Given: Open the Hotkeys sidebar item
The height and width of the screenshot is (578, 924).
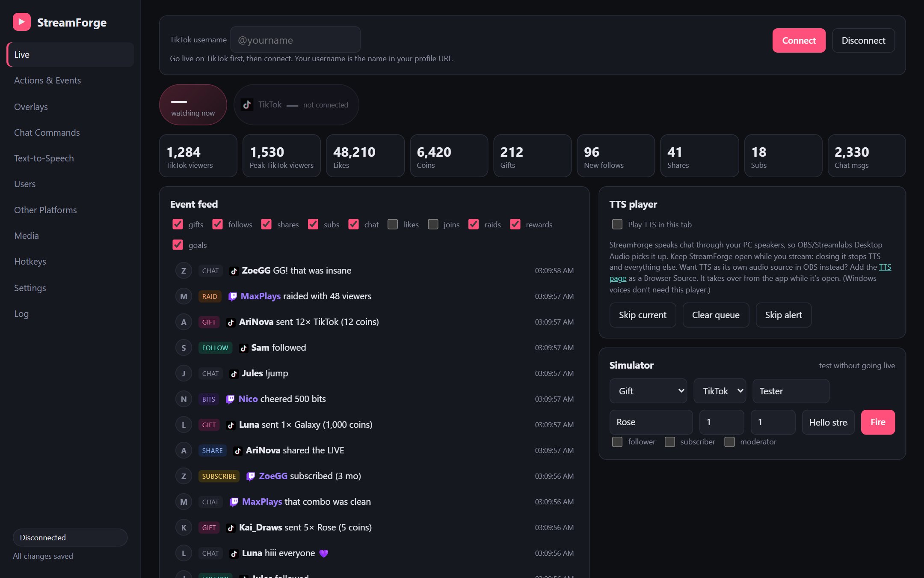Looking at the screenshot, I should [x=71, y=261].
